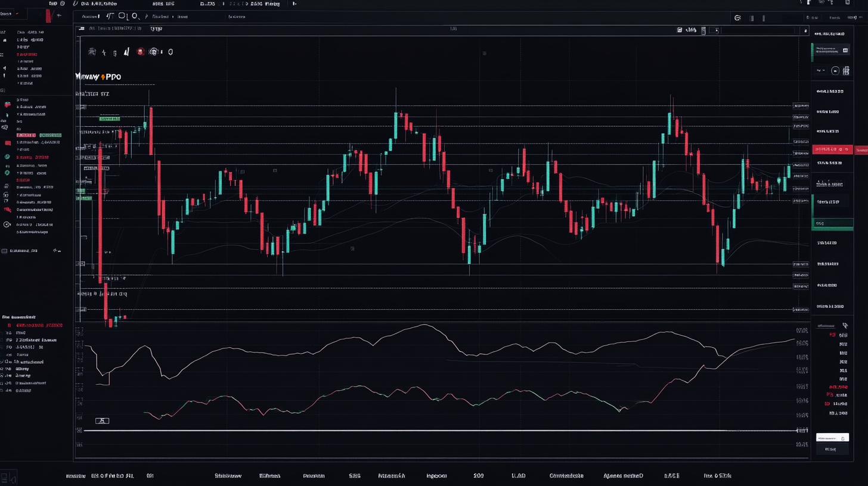Open the percentage display dropdown above the chart
The height and width of the screenshot is (486, 868).
point(692,30)
